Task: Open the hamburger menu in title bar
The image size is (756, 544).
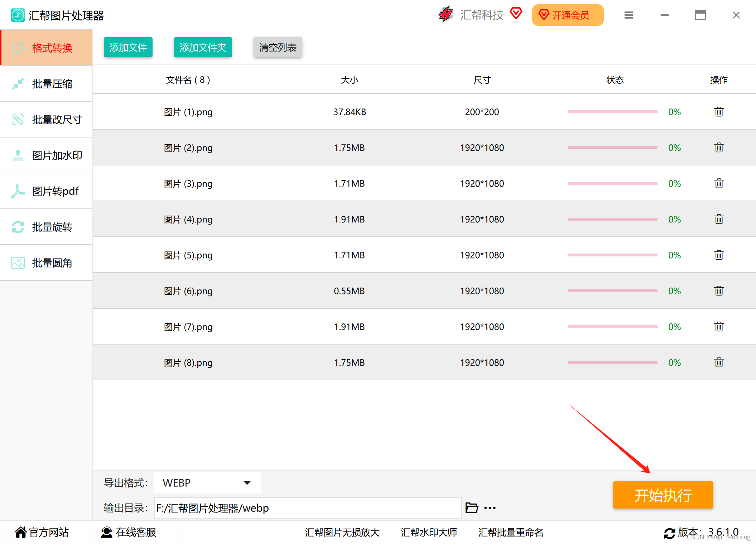Action: point(629,15)
